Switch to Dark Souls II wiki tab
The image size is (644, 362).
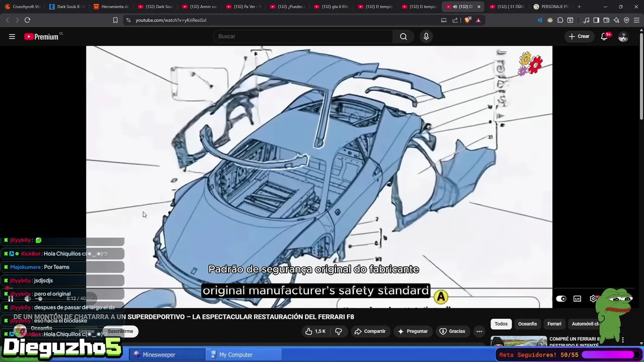click(68, 7)
